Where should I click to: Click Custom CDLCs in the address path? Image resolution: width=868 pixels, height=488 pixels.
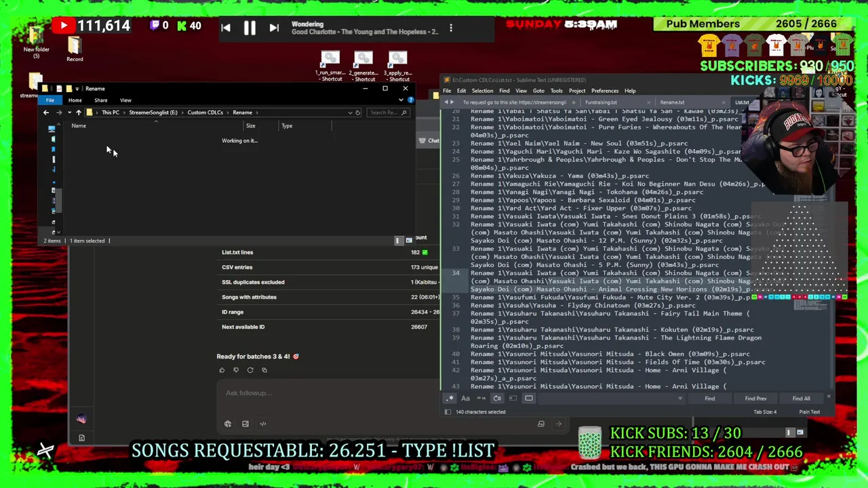[x=205, y=113]
